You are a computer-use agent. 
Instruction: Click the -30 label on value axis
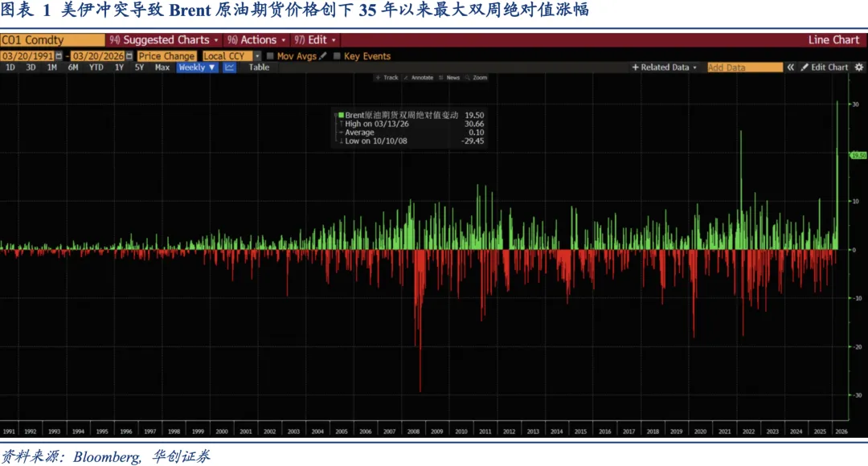857,395
